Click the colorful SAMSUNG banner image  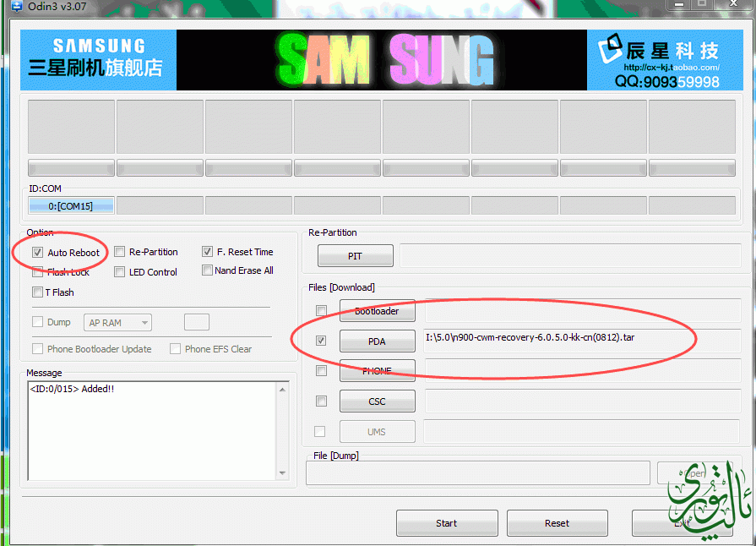tap(382, 60)
